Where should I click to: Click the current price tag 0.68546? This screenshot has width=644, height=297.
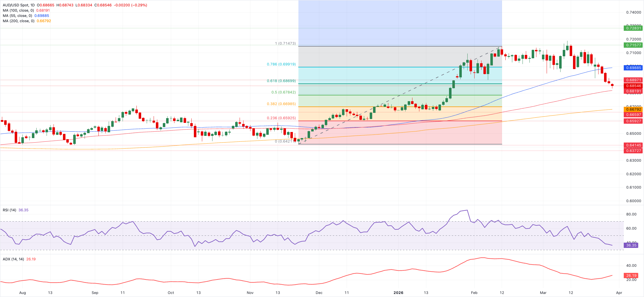point(633,86)
